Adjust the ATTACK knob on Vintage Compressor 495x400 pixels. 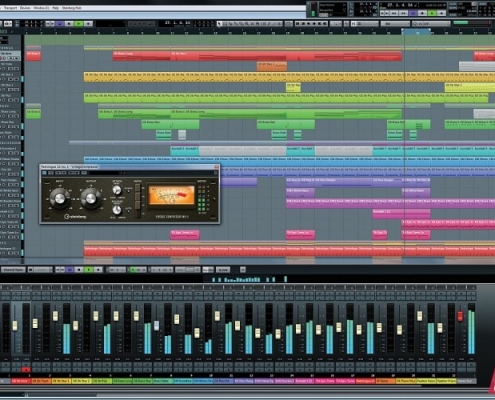coord(117,190)
